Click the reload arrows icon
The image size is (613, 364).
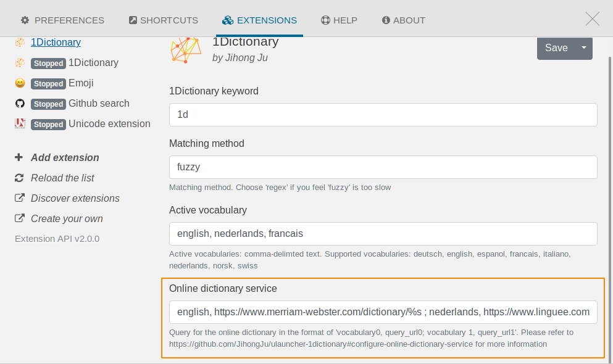point(19,178)
